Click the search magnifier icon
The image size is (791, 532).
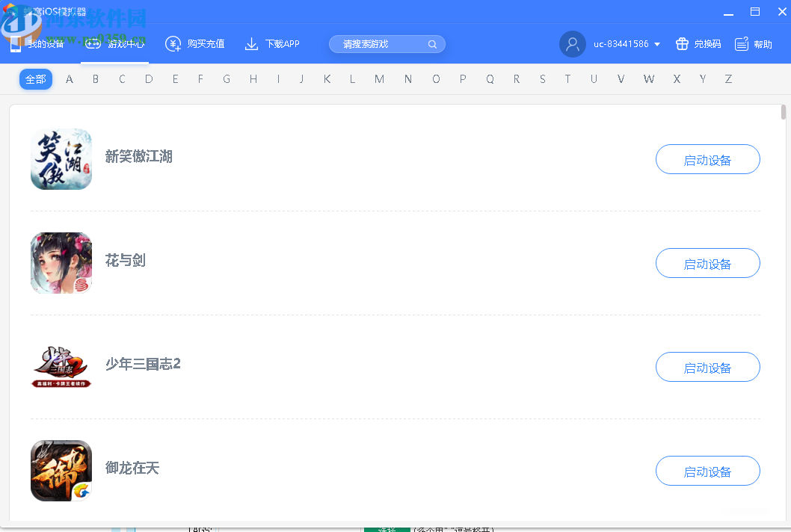coord(432,44)
